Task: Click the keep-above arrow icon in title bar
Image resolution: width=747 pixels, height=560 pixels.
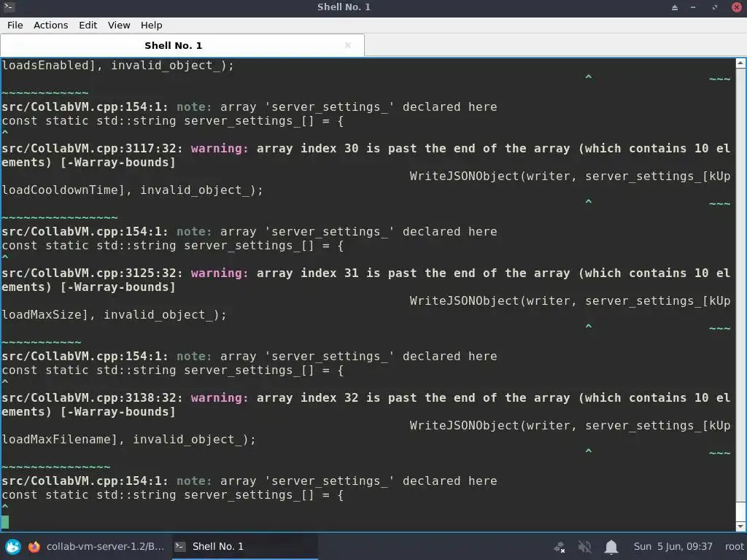Action: pyautogui.click(x=675, y=7)
